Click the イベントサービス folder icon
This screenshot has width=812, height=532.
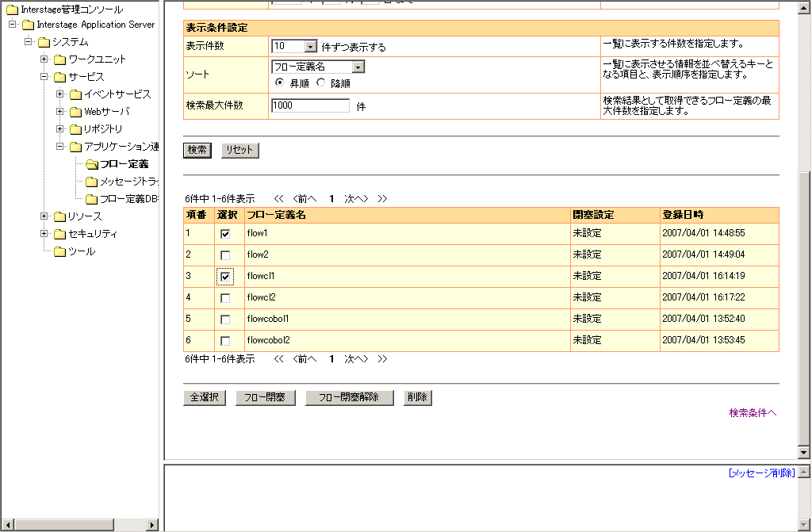pyautogui.click(x=75, y=94)
